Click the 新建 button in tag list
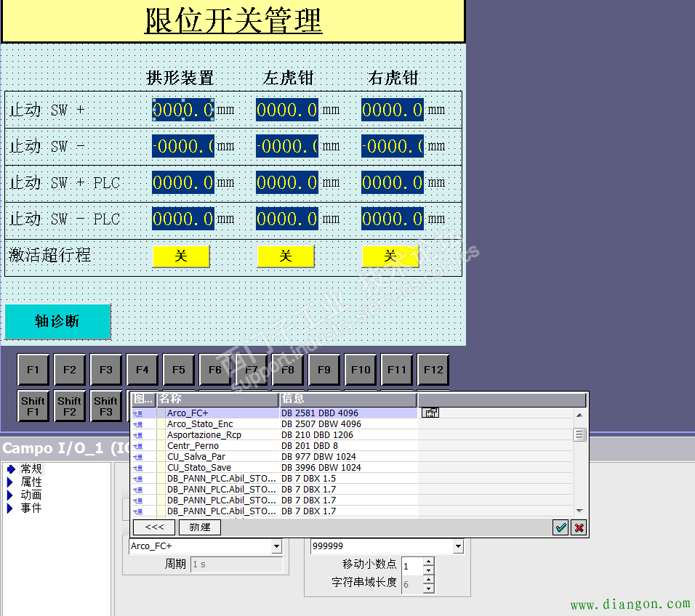This screenshot has width=695, height=616. click(199, 527)
